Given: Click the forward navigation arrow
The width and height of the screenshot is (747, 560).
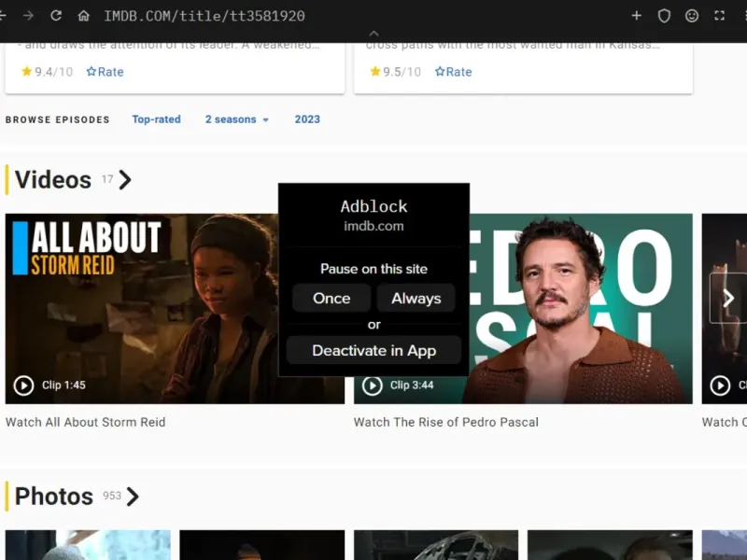Looking at the screenshot, I should point(28,16).
